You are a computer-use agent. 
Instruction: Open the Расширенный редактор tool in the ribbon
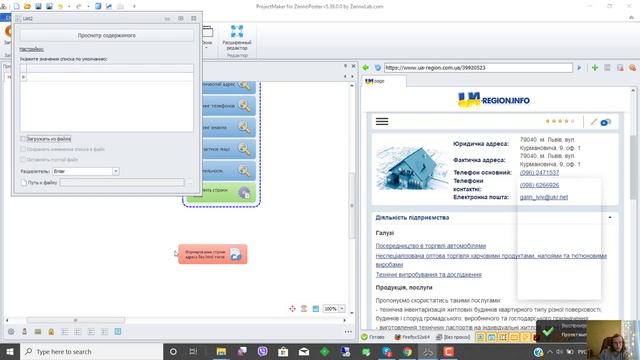point(237,38)
